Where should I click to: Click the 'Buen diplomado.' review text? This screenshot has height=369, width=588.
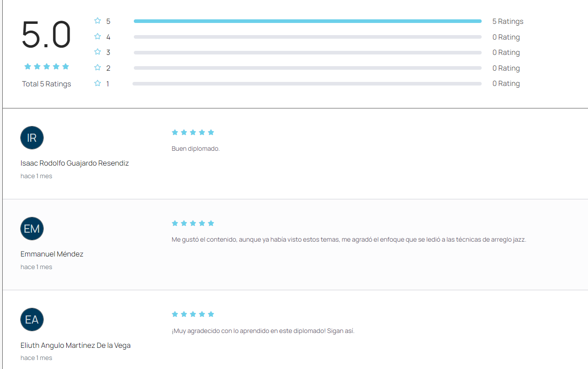(196, 148)
